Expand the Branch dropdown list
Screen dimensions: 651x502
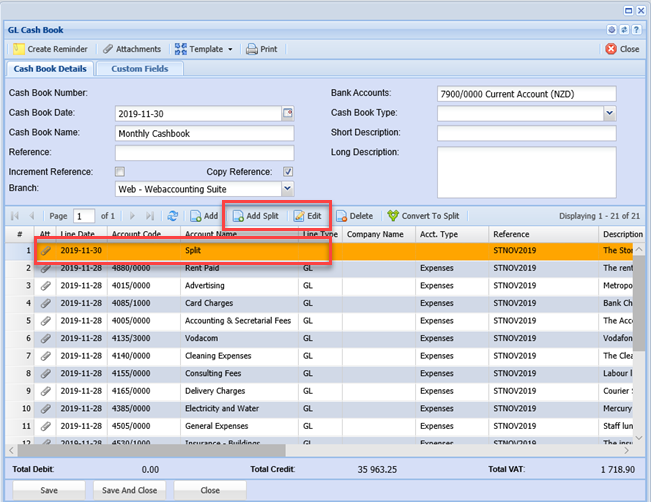(288, 188)
